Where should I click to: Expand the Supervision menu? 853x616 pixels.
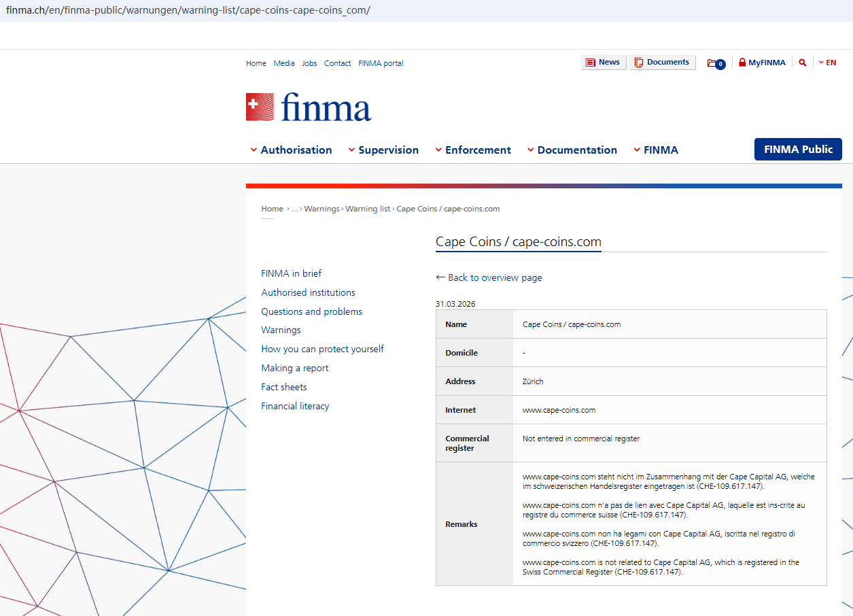383,150
